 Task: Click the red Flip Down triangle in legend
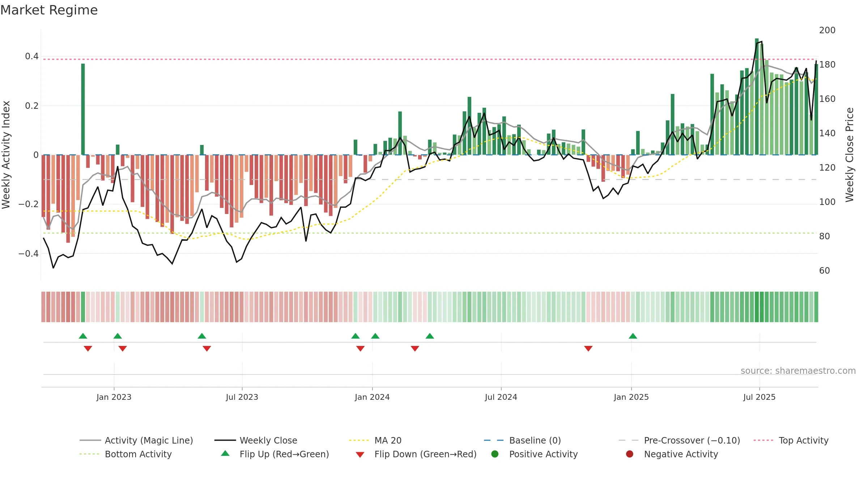tap(360, 455)
